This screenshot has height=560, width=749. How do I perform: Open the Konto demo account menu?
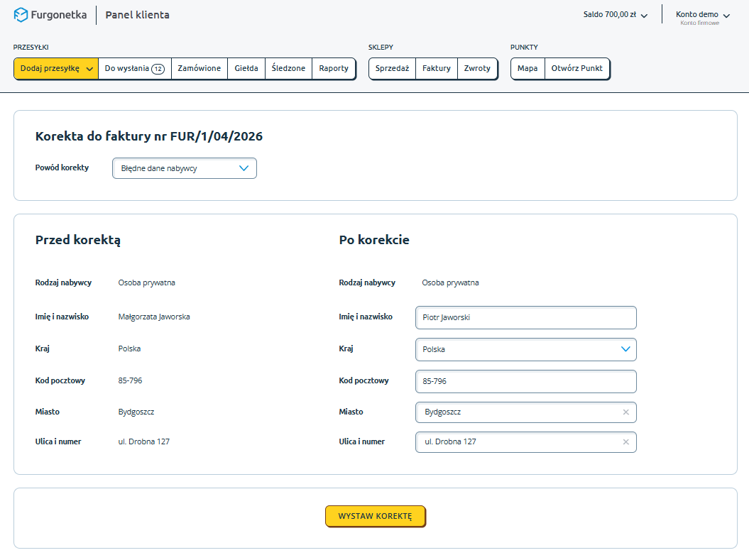702,15
